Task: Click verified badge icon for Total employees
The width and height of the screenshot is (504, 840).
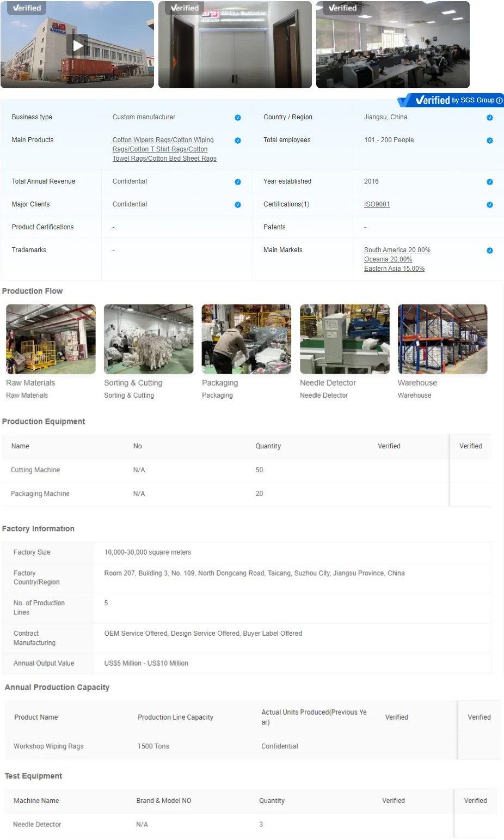Action: [x=490, y=141]
